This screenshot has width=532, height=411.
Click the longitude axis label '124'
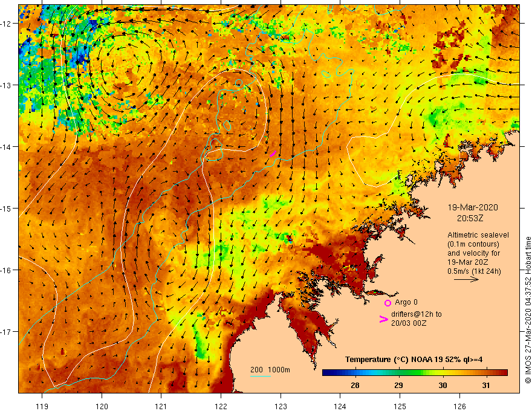pos(340,406)
